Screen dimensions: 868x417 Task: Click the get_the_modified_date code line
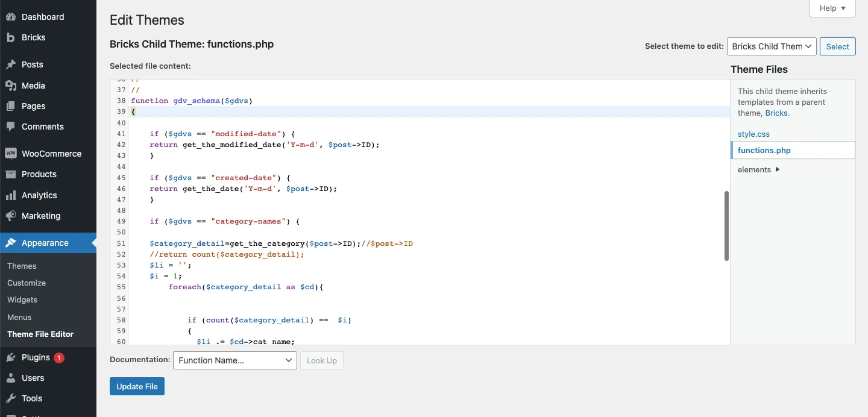[x=265, y=145]
